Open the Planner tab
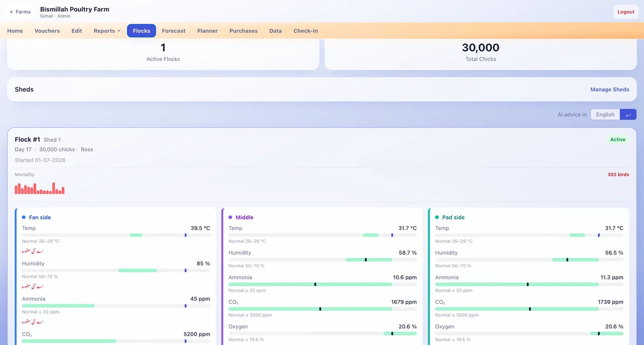644x345 pixels. (x=207, y=31)
